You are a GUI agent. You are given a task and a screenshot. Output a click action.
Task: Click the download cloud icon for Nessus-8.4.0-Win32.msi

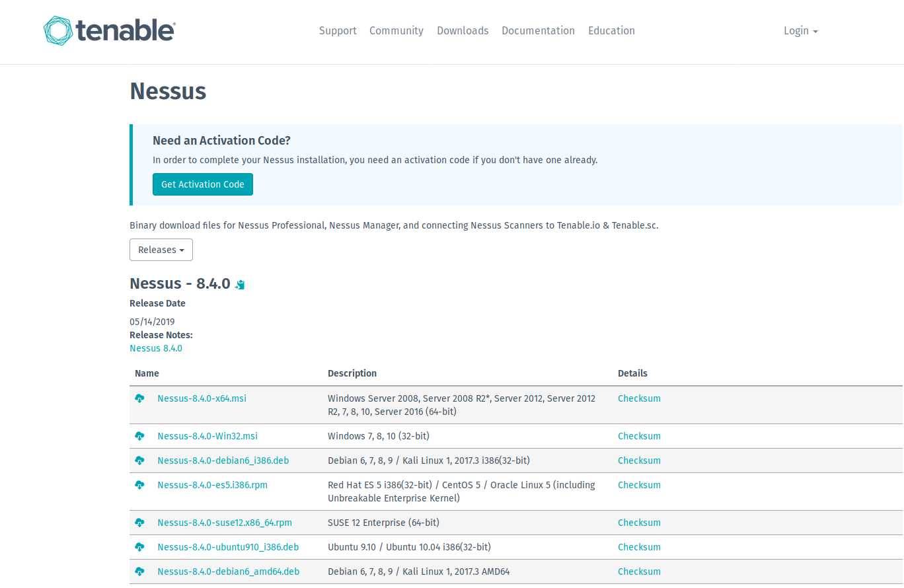click(x=139, y=436)
